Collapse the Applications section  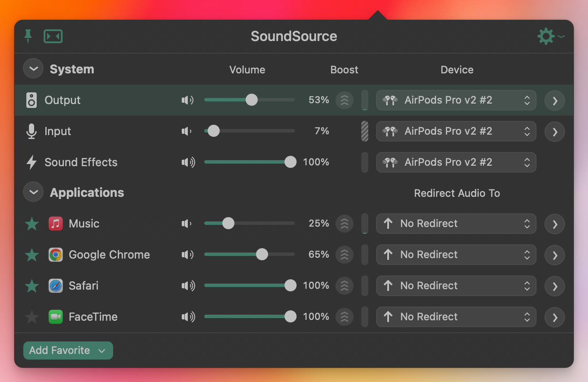[x=33, y=192]
